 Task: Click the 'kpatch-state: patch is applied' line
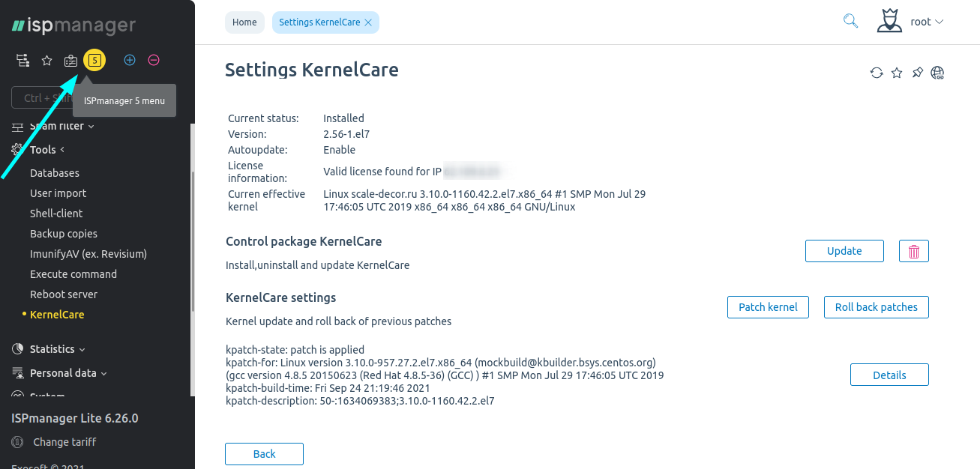[x=295, y=350]
